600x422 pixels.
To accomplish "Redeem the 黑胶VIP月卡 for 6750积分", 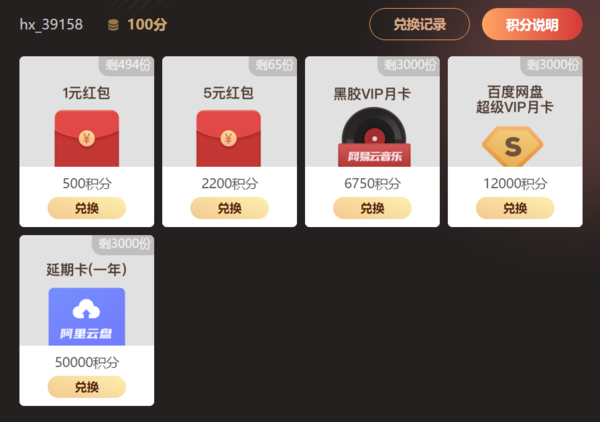I will click(372, 208).
